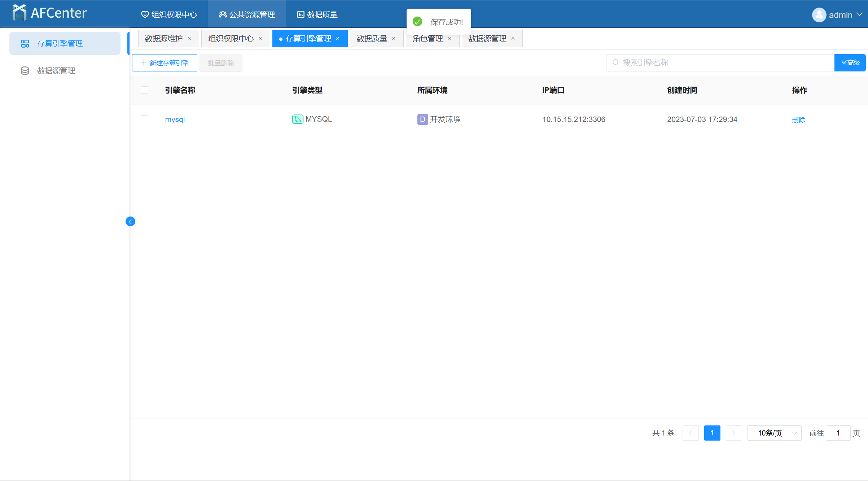Click the AFCenter logo icon
Viewport: 868px width, 481px height.
(19, 13)
